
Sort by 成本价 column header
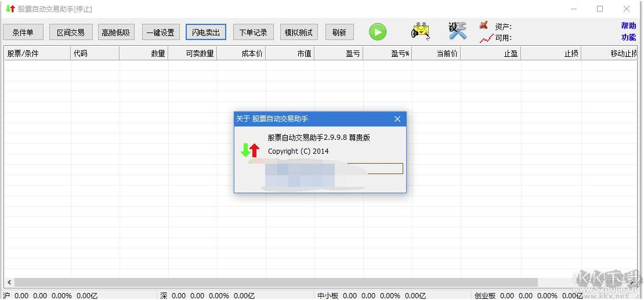click(241, 53)
